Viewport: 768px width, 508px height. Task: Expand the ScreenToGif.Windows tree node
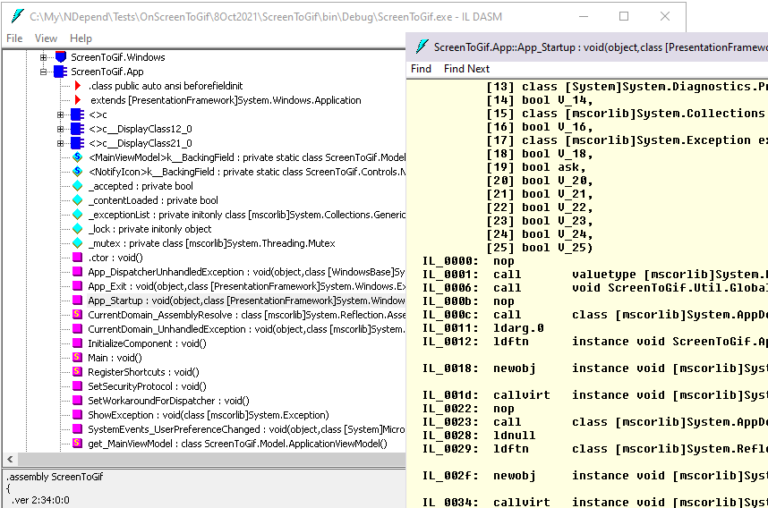tap(44, 57)
